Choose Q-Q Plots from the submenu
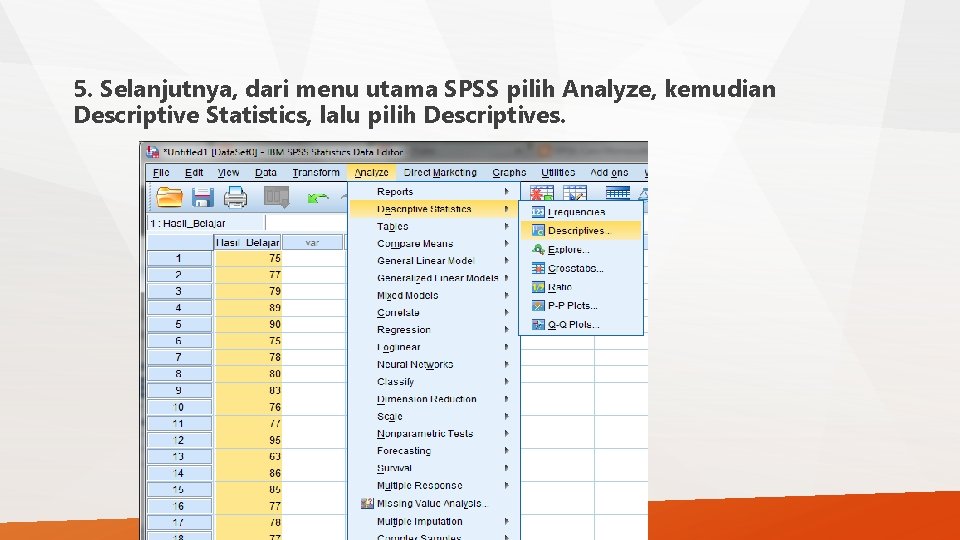The image size is (960, 540). coord(581,324)
